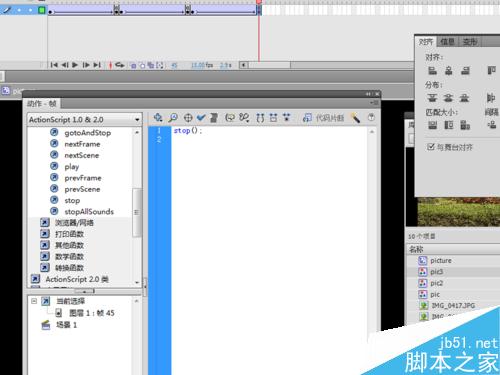Click layer pencil edit icon in timeline
The image size is (500, 375).
[6, 10]
